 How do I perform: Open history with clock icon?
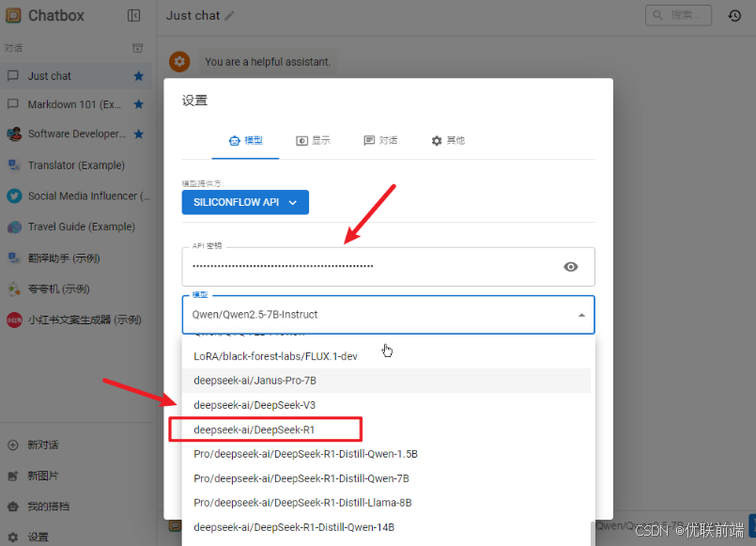coord(734,15)
